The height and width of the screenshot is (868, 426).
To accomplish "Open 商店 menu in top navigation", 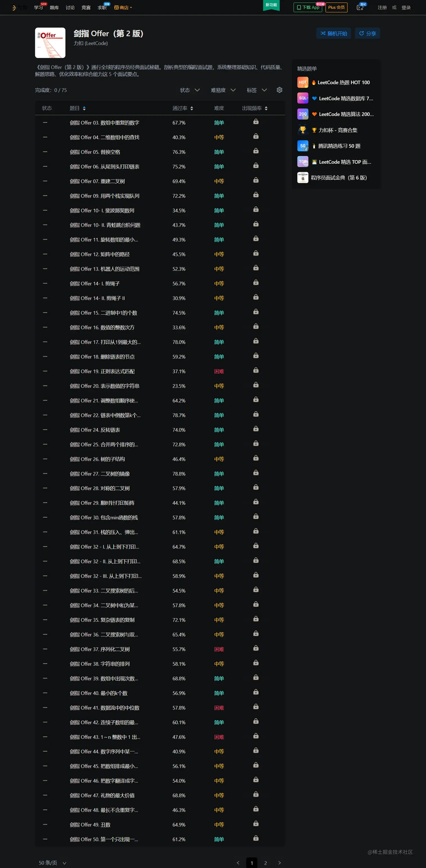I will click(123, 7).
